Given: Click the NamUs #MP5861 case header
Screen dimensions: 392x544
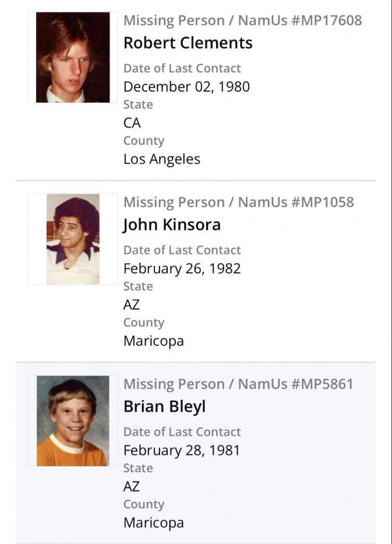Looking at the screenshot, I should click(238, 384).
